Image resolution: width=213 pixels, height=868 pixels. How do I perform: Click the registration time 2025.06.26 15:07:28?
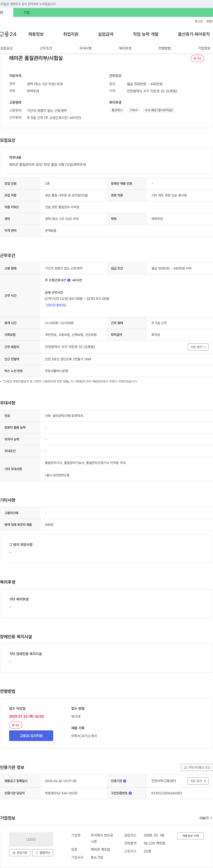point(61,781)
